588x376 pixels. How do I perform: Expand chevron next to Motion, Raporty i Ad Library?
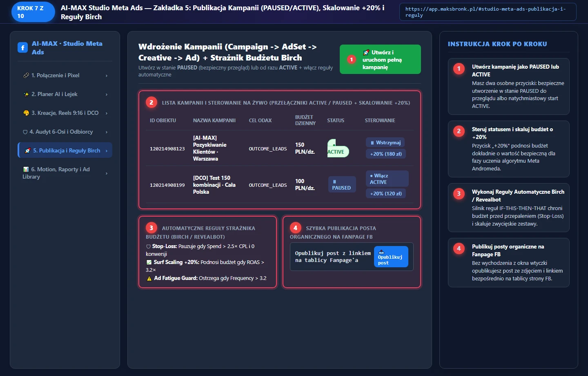pos(107,173)
